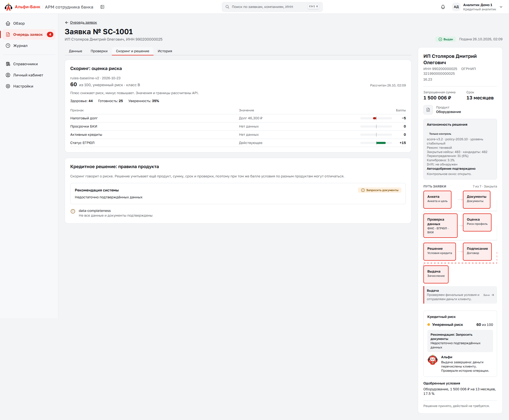
Task: Select the Выдача Зачисление step card
Action: click(436, 274)
